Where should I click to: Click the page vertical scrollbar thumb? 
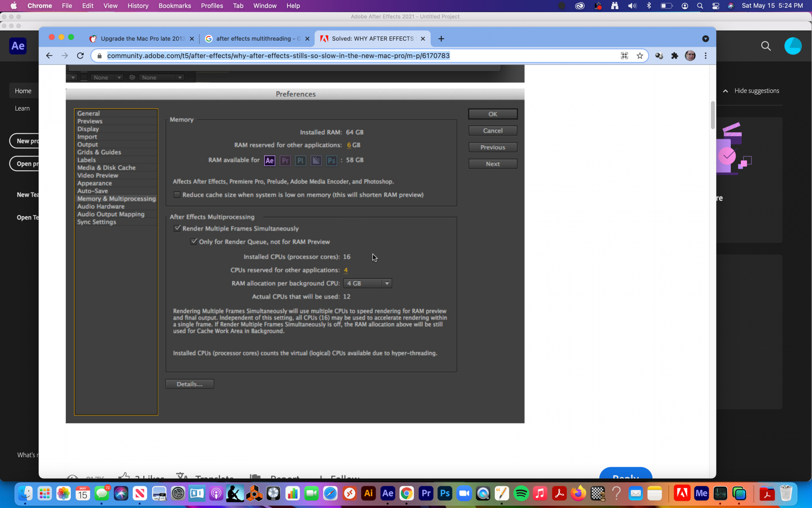[x=713, y=115]
